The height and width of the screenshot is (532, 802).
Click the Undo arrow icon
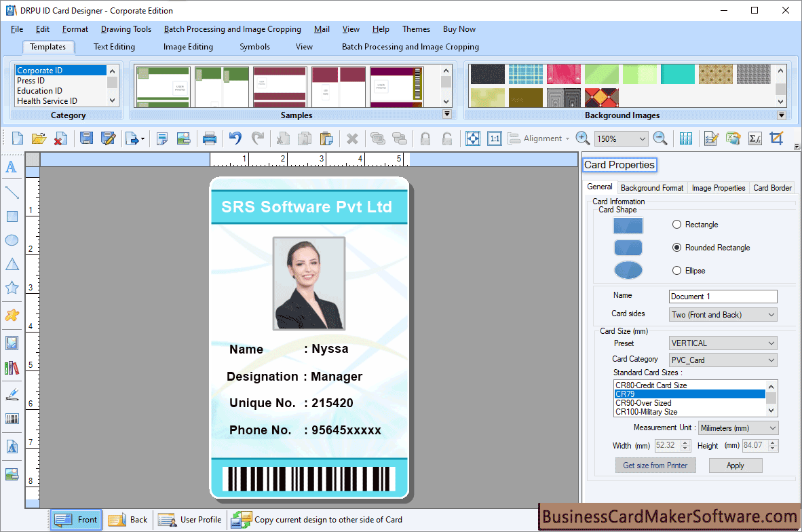(234, 138)
